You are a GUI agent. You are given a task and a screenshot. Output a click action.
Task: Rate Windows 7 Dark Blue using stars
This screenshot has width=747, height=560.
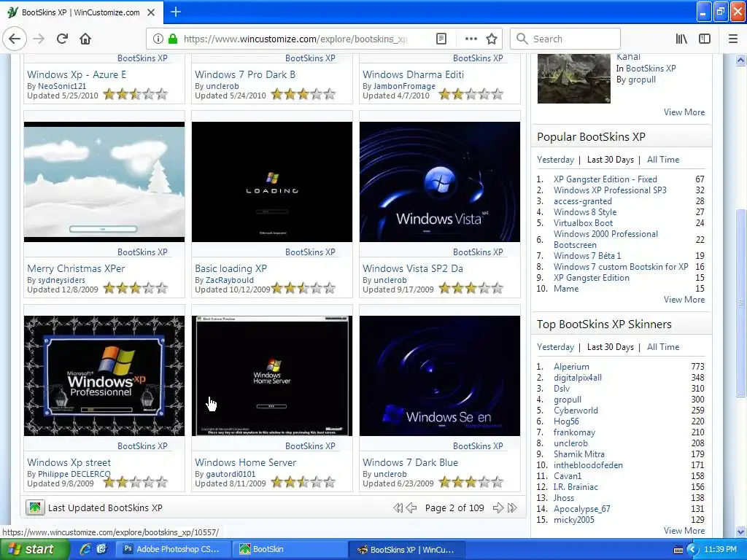(x=471, y=483)
